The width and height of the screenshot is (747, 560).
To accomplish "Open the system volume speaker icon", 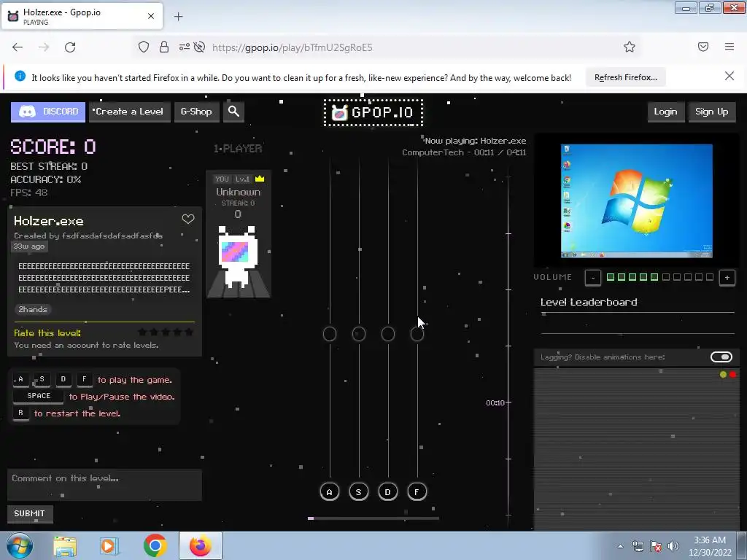I will (x=673, y=546).
